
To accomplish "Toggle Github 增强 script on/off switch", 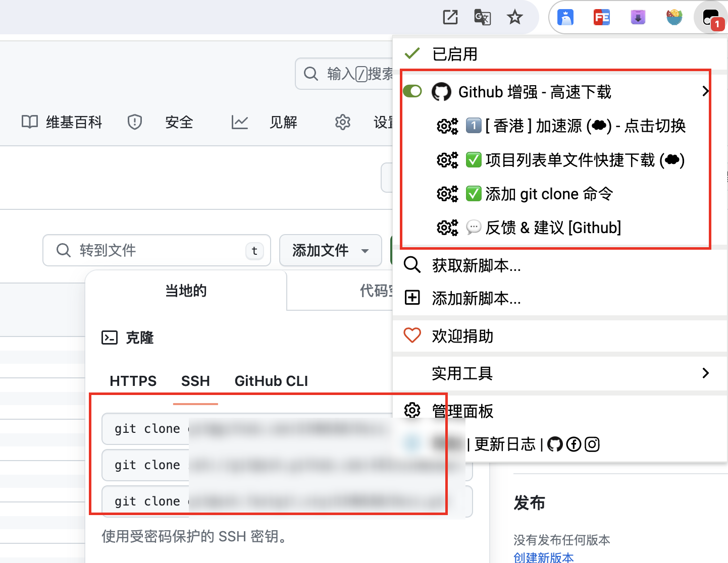I will tap(412, 91).
